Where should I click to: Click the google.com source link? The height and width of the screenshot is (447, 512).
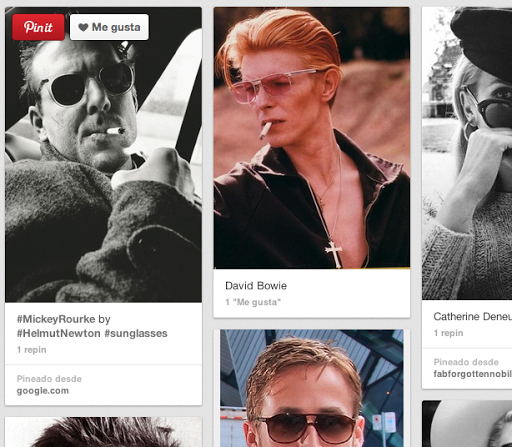[x=43, y=391]
